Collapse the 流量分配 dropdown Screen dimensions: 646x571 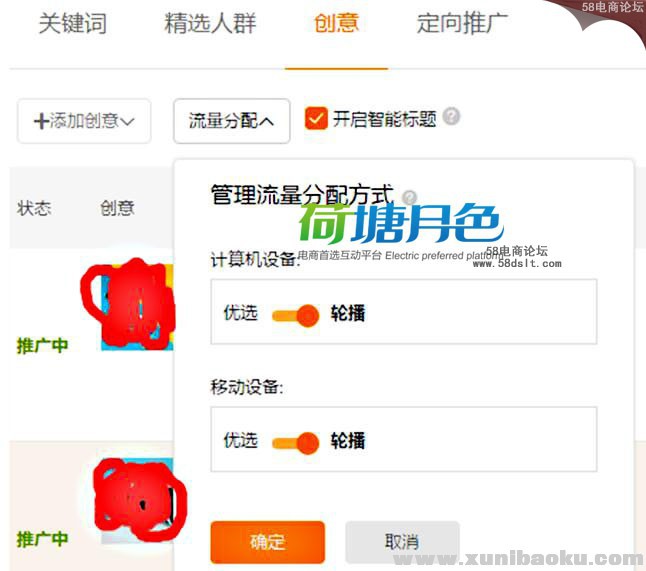tap(232, 121)
